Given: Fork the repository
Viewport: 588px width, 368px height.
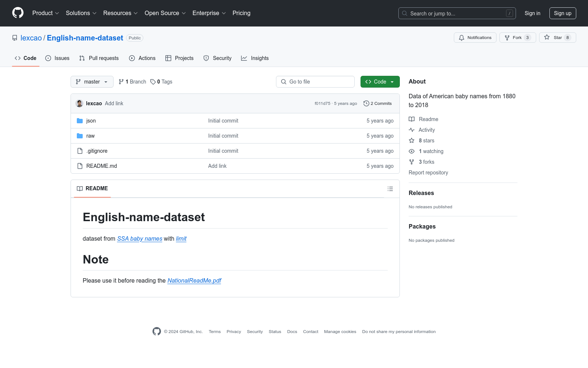Looking at the screenshot, I should click(x=518, y=38).
